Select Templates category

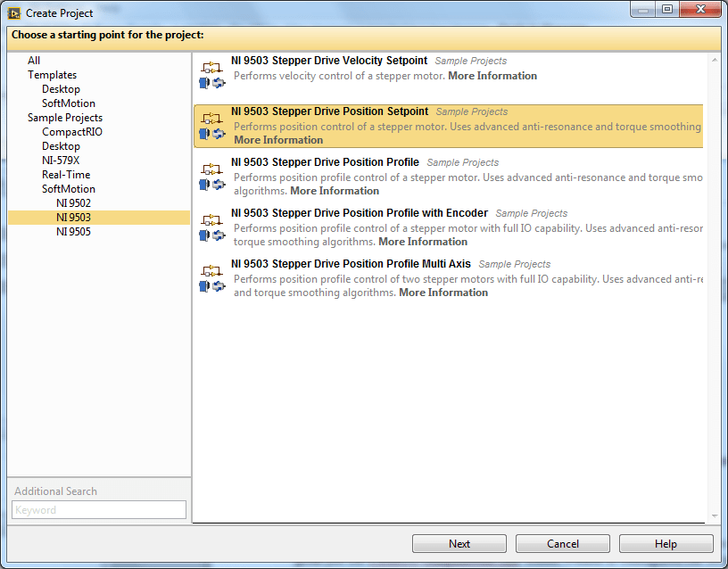tap(52, 75)
